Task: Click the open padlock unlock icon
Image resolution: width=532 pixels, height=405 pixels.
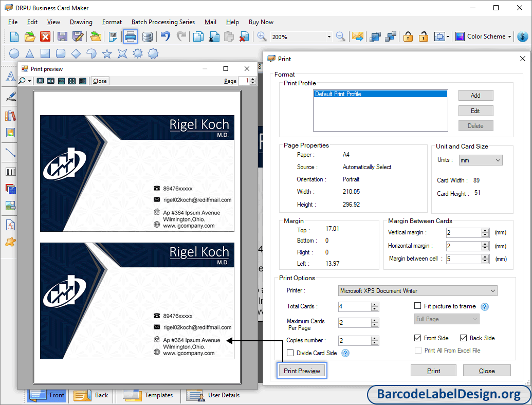Action: [x=423, y=36]
